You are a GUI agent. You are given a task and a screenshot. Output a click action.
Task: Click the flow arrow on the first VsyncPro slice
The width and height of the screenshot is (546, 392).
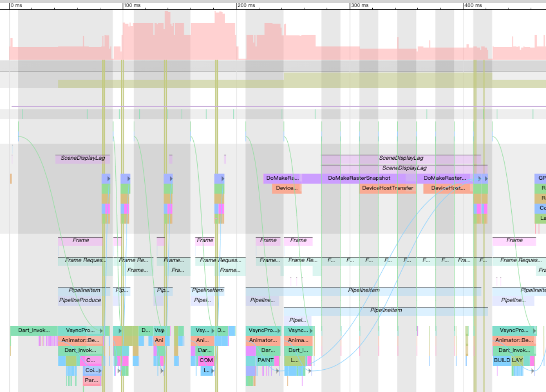pos(101,331)
